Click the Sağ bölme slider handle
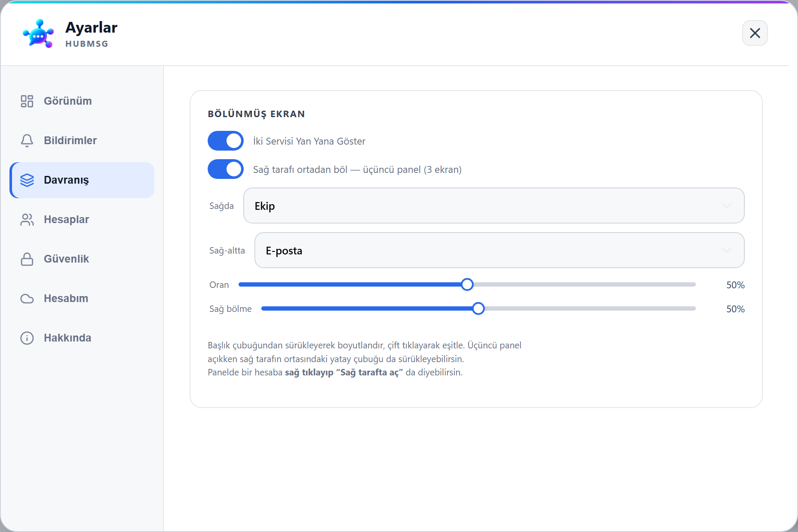 pyautogui.click(x=478, y=308)
